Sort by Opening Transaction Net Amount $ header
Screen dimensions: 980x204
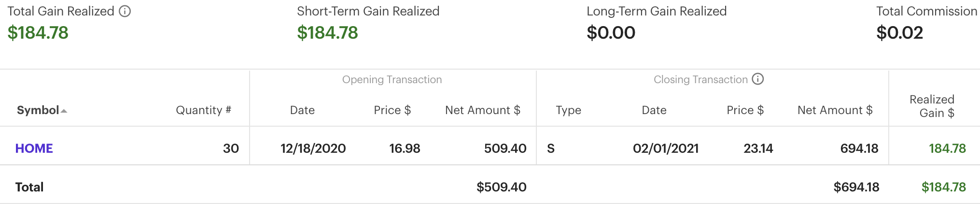pyautogui.click(x=482, y=110)
